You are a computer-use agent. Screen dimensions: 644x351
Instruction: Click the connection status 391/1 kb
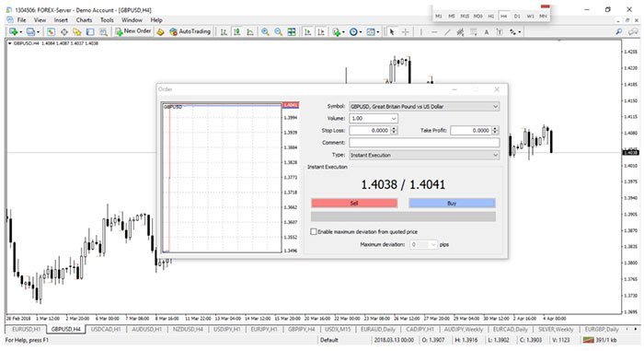[x=600, y=340]
